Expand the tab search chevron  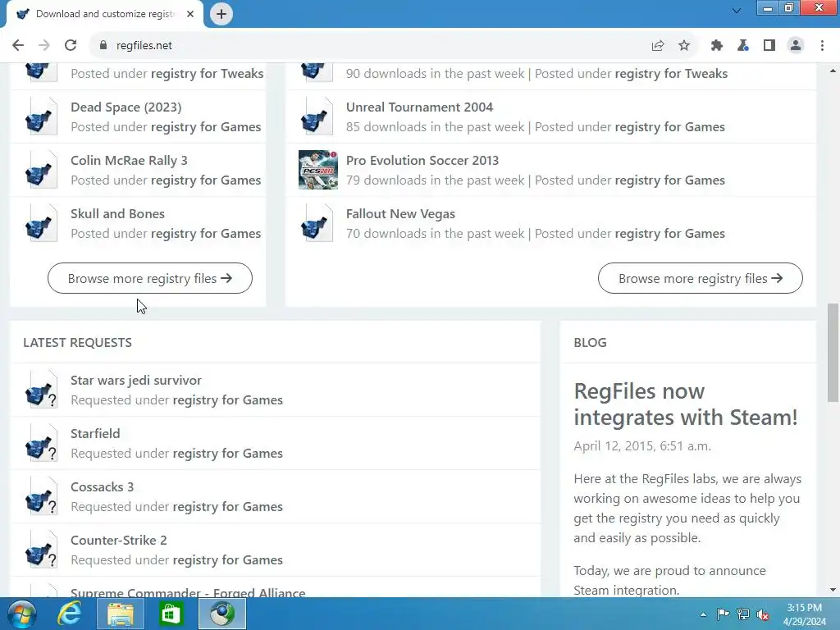coord(737,11)
